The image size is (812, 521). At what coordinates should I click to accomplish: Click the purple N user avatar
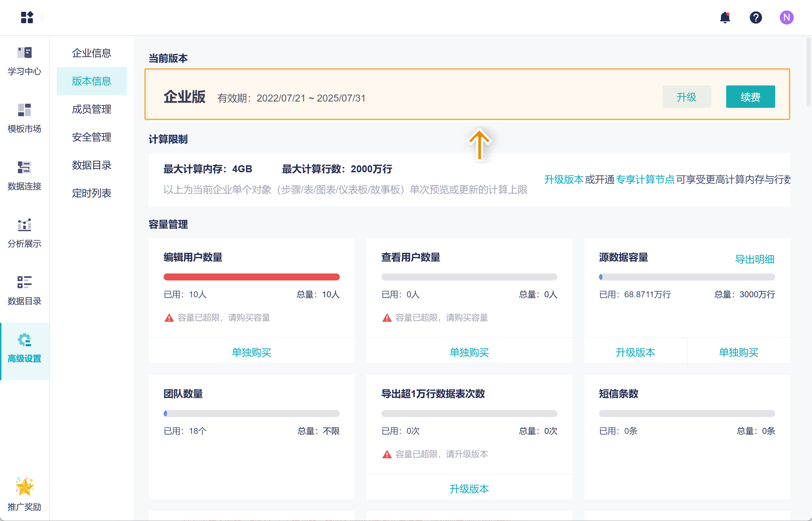[786, 17]
